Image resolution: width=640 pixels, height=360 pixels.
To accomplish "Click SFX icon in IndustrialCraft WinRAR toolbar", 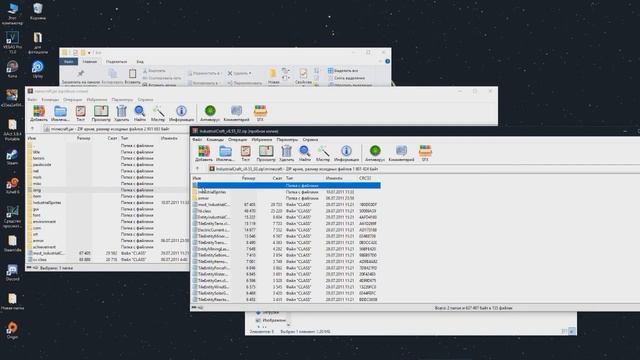I will 425,153.
